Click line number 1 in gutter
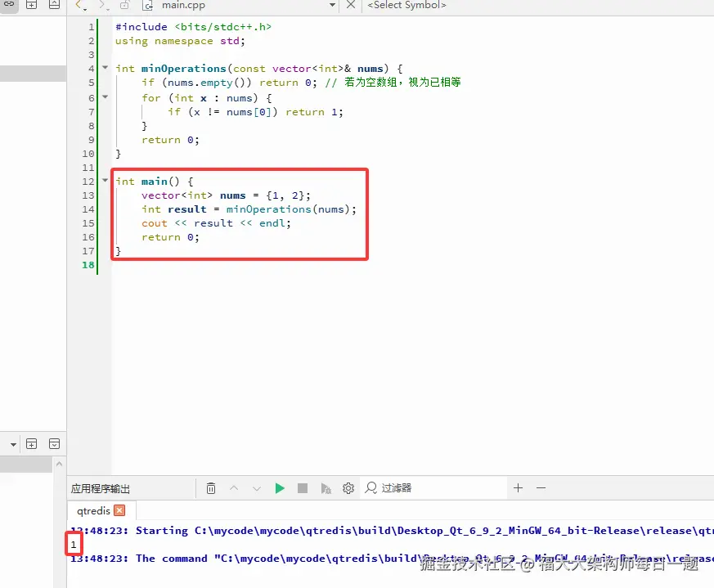Screen dimensions: 714x588 tap(92, 27)
